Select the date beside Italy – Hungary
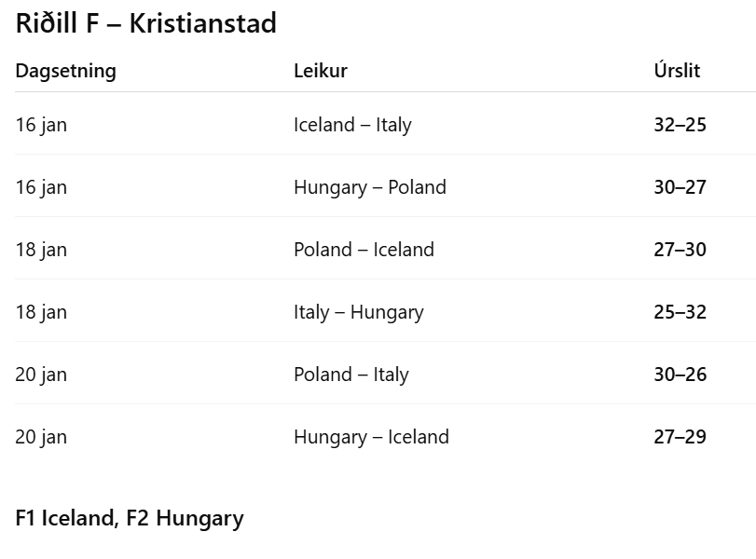This screenshot has width=756, height=559. click(41, 312)
